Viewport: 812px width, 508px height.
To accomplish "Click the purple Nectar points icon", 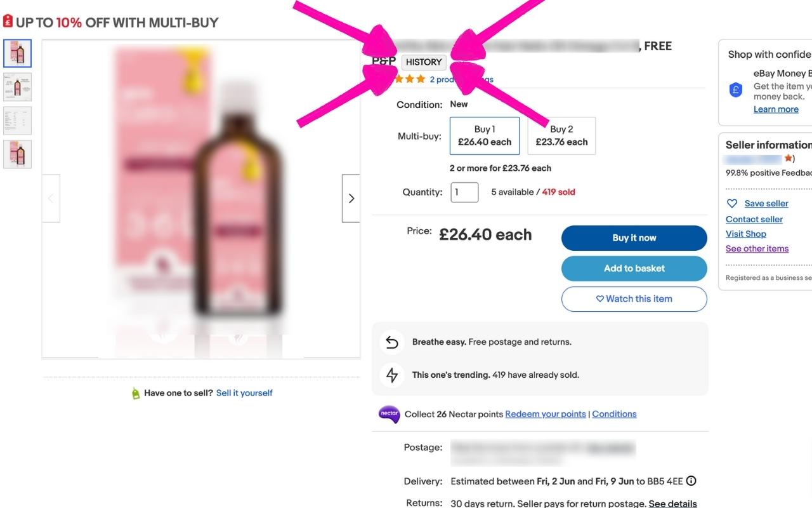I will (x=389, y=413).
